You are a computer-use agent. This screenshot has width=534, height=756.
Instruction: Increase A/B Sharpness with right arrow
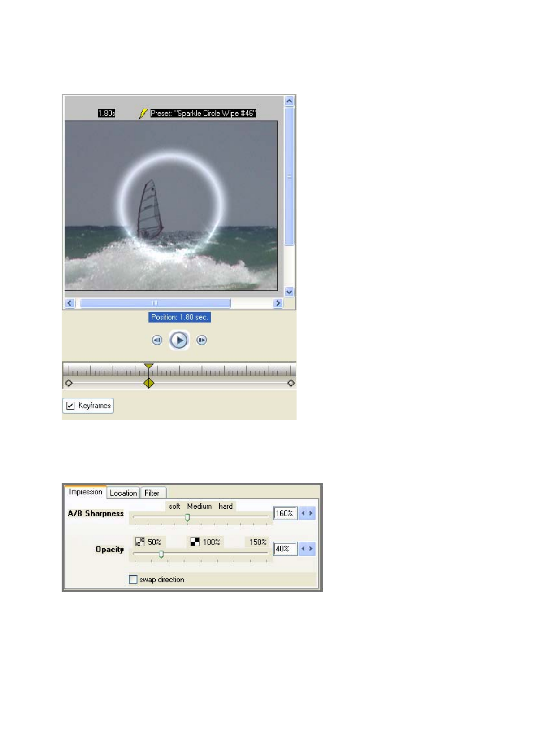pyautogui.click(x=311, y=513)
